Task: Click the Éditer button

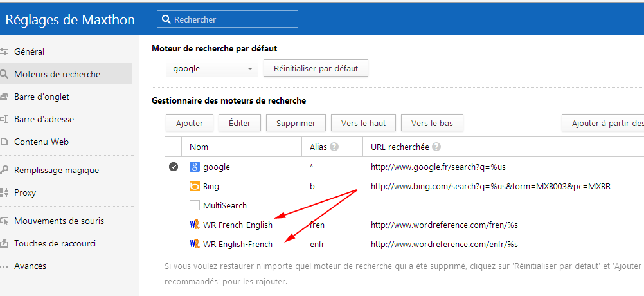Action: pyautogui.click(x=240, y=123)
